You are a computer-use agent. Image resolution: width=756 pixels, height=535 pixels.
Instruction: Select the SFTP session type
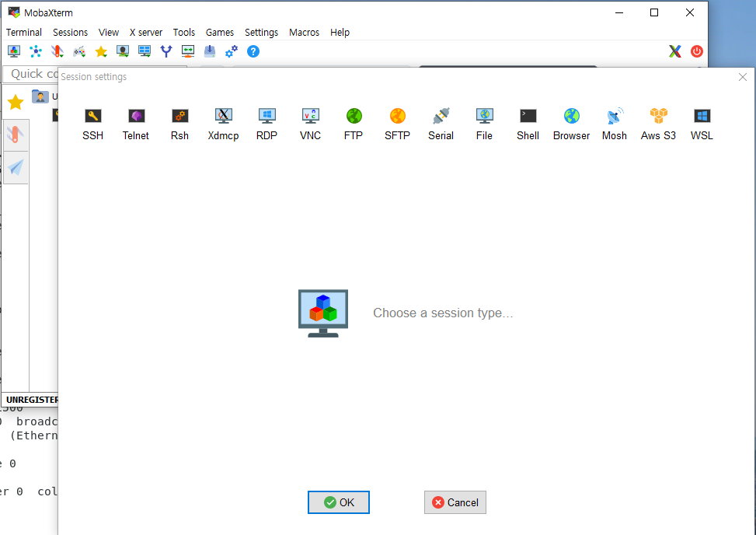point(397,124)
